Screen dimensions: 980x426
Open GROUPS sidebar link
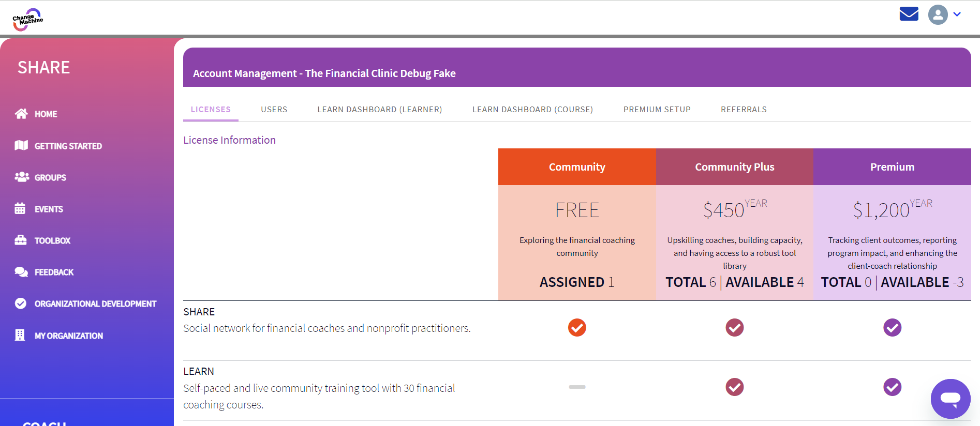coord(50,178)
